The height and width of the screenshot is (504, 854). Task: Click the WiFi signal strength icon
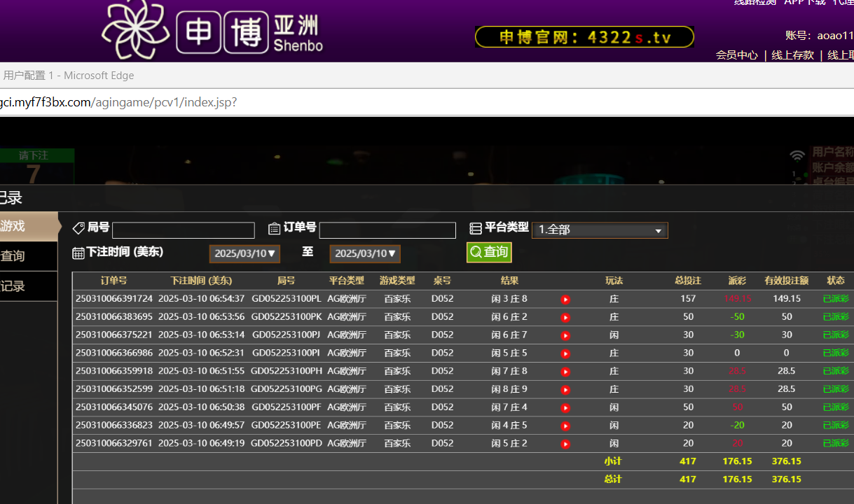coord(797,156)
